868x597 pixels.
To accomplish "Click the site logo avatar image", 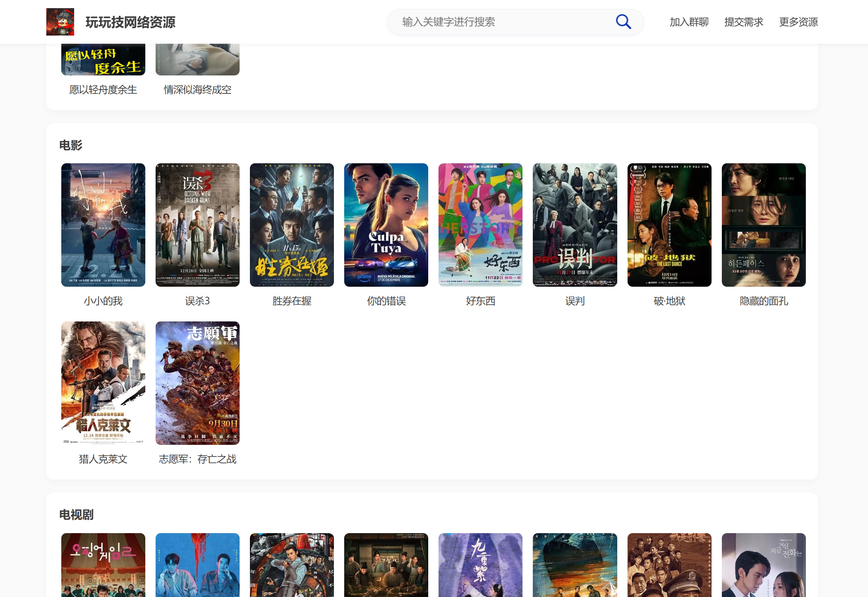I will tap(60, 21).
